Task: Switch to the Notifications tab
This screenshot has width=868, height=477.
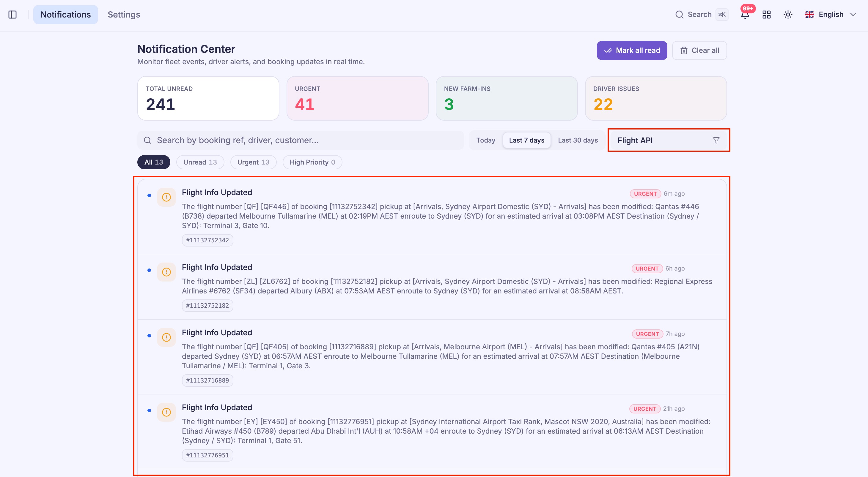Action: click(66, 15)
